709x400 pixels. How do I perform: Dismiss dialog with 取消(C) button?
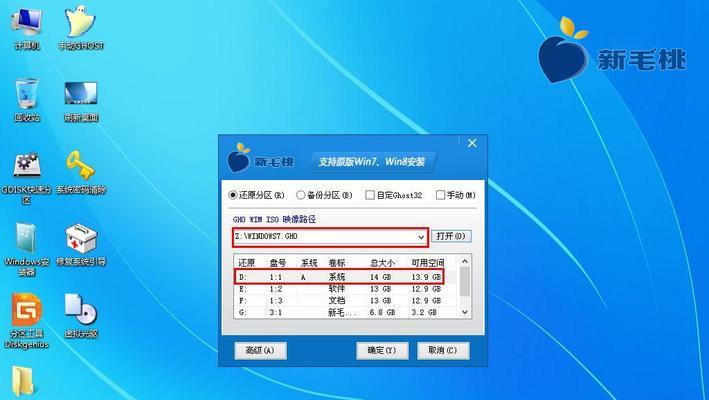point(443,351)
